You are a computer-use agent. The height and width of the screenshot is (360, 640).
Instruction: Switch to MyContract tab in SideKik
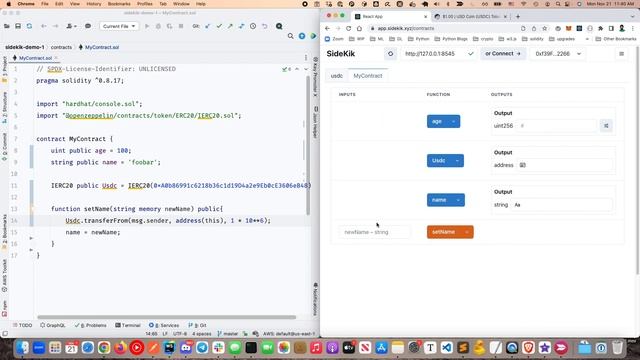click(x=368, y=76)
